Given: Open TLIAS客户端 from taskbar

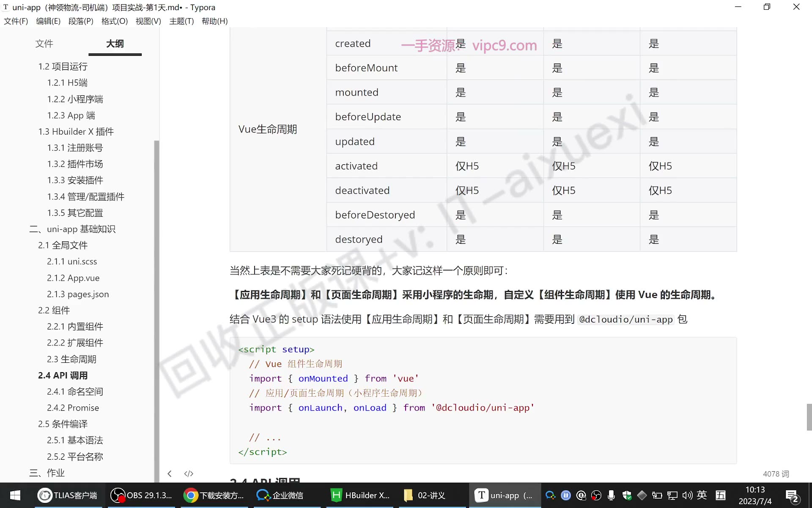Looking at the screenshot, I should tap(68, 495).
